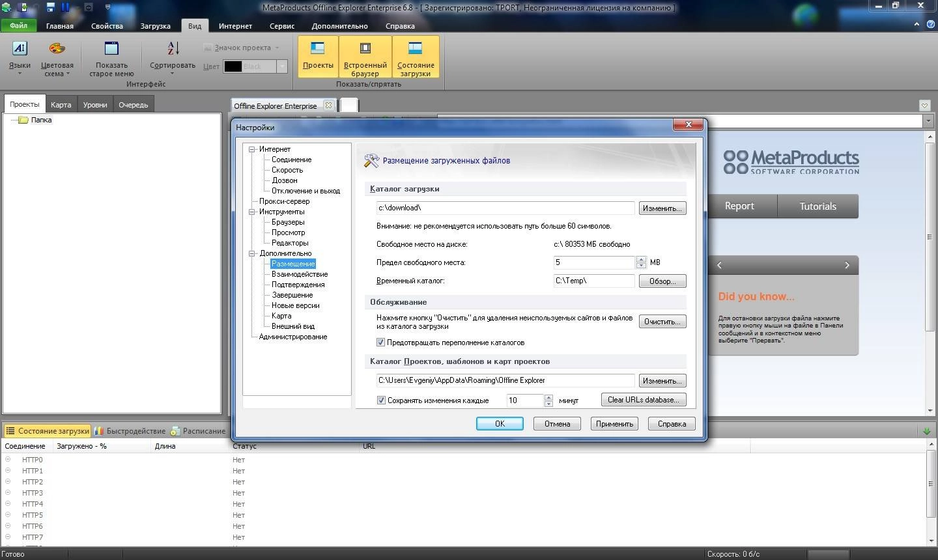
Task: Switch to the Справка ribbon tab
Action: (400, 26)
